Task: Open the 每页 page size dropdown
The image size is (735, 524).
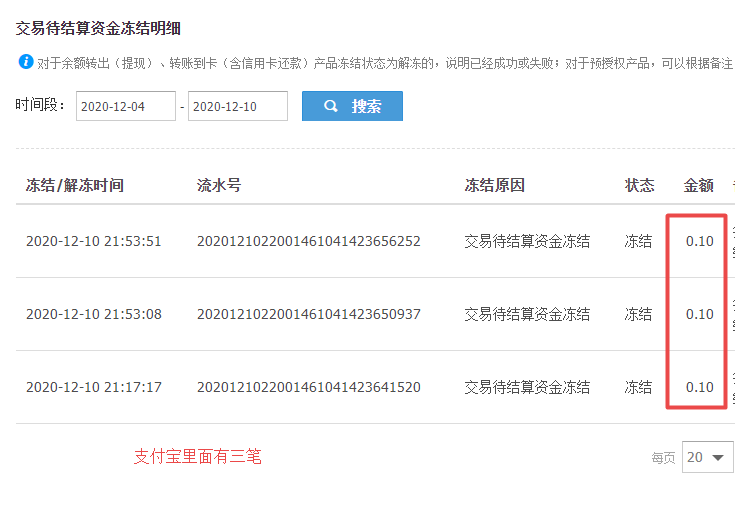Action: point(707,457)
